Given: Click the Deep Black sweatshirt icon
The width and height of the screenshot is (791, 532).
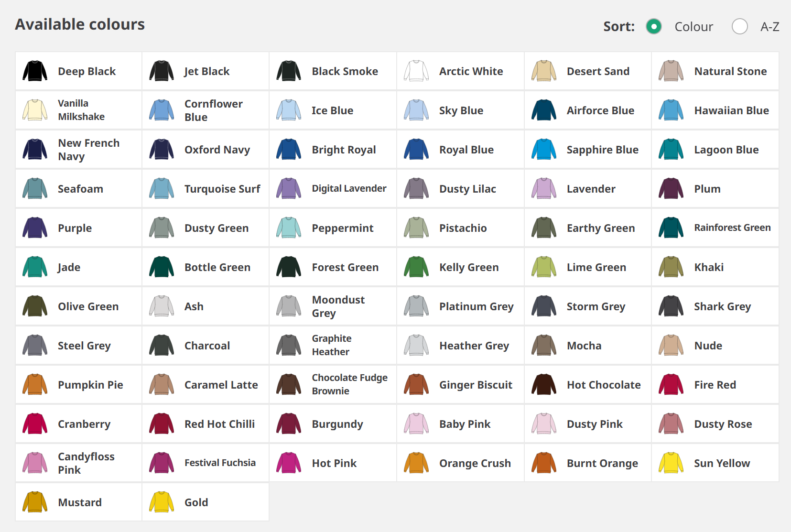Looking at the screenshot, I should pyautogui.click(x=35, y=71).
